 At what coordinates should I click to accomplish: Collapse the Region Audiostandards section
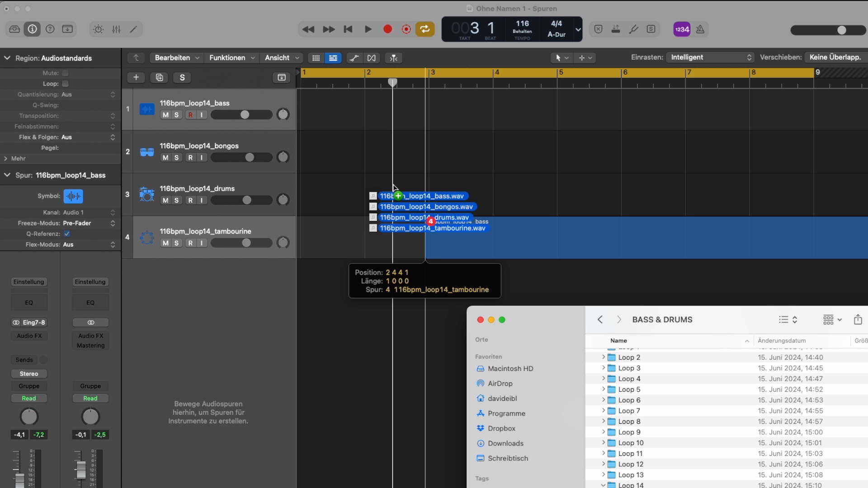pos(7,58)
